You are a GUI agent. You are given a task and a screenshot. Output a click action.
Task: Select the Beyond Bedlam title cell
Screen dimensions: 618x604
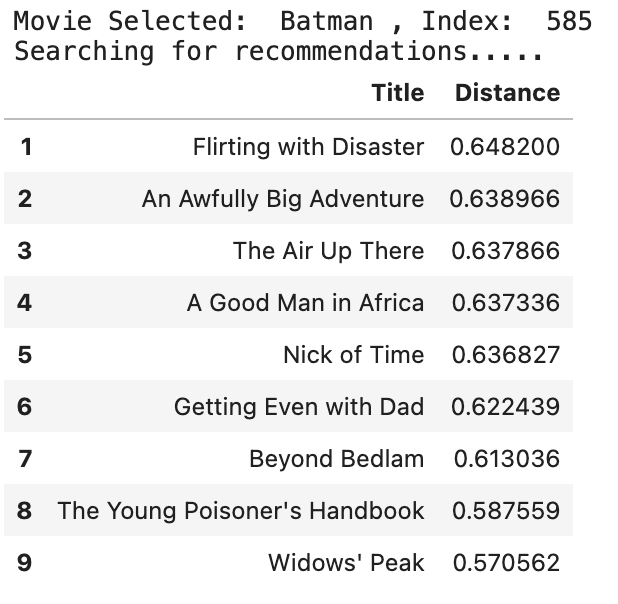(x=336, y=459)
